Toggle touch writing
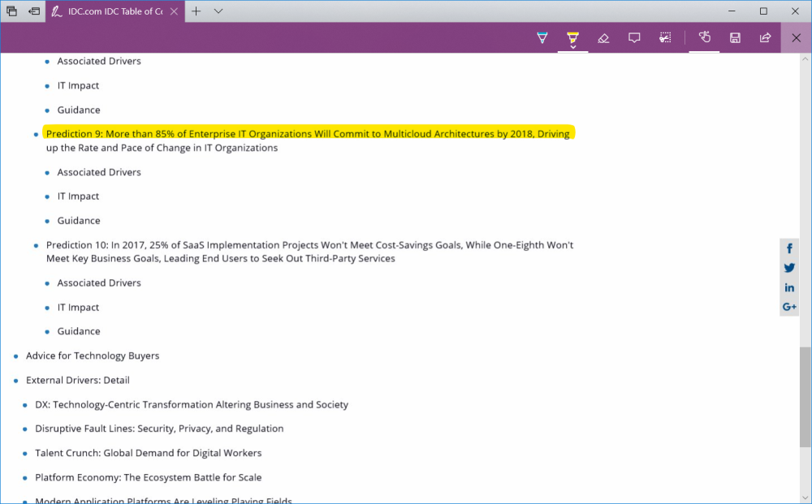Viewport: 812px width, 504px height. [x=704, y=37]
